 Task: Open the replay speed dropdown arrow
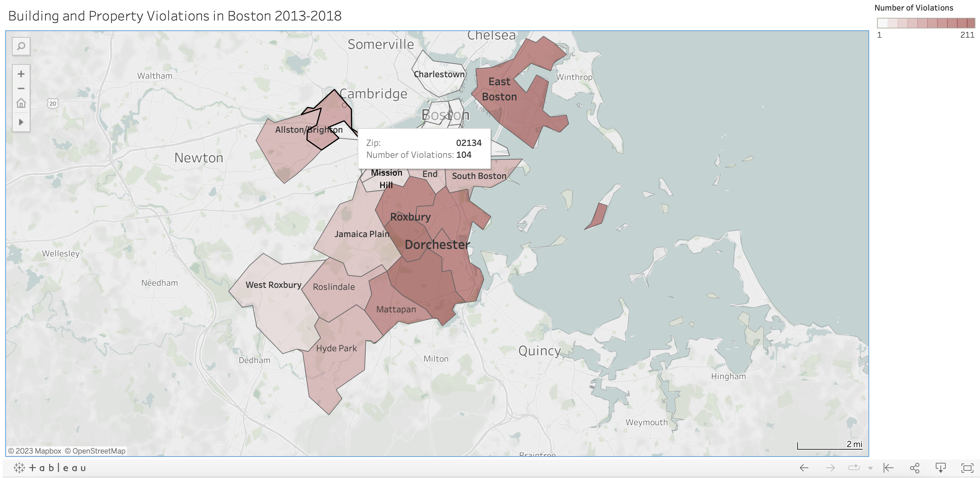[x=870, y=468]
